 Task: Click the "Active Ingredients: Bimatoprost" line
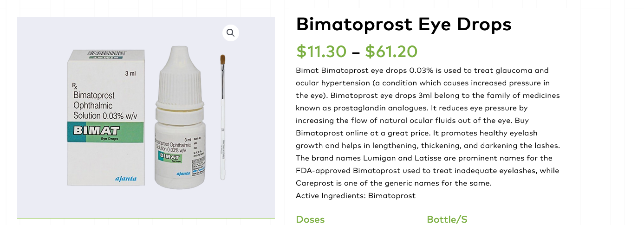tap(356, 196)
